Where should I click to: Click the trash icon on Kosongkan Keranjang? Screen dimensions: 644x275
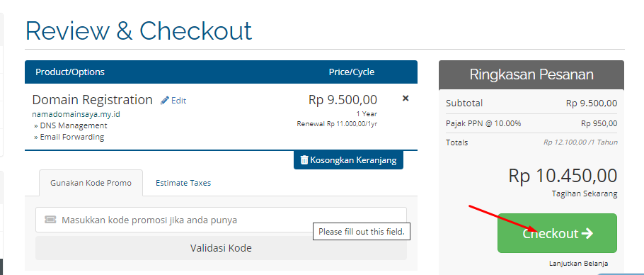coord(304,160)
